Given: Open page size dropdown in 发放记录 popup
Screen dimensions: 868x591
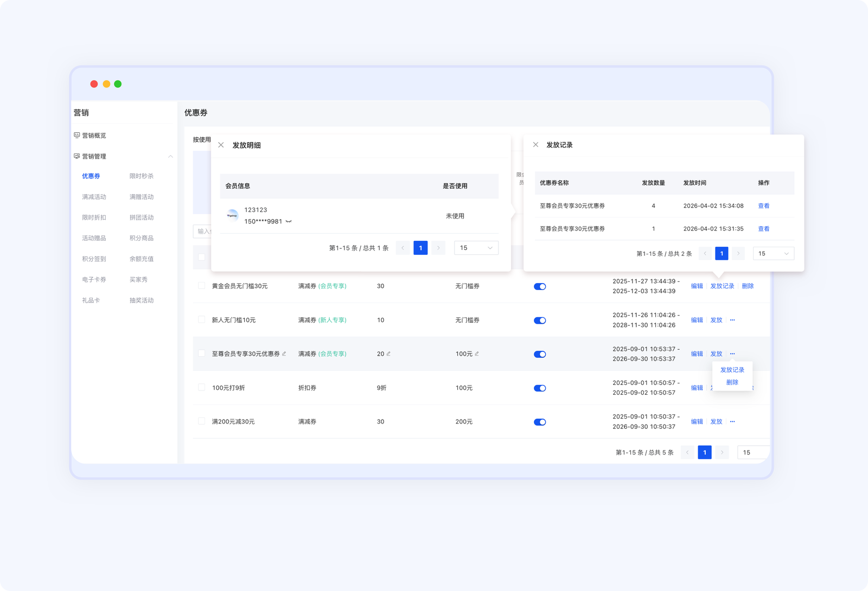Looking at the screenshot, I should click(x=773, y=254).
